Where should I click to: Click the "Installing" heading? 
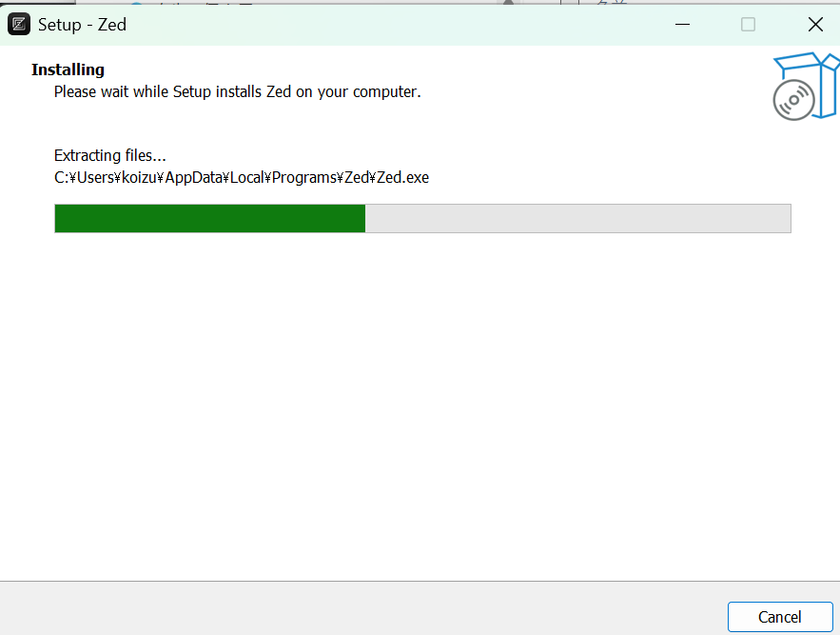[68, 69]
